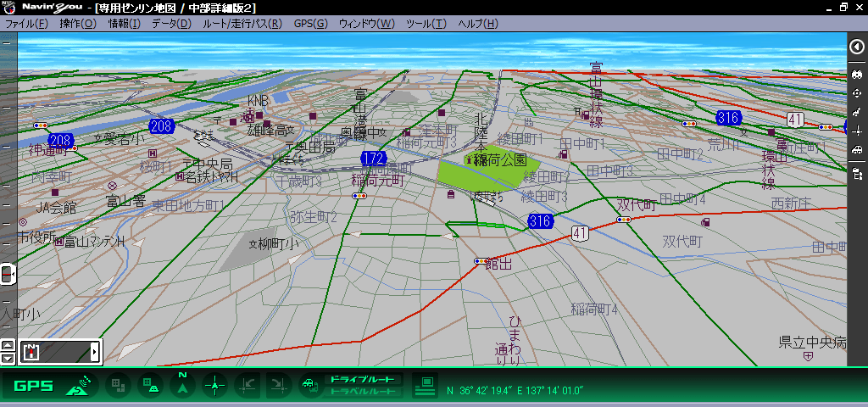Click the north compass icon in panel
Screen dimensions: 868x407
[31, 352]
